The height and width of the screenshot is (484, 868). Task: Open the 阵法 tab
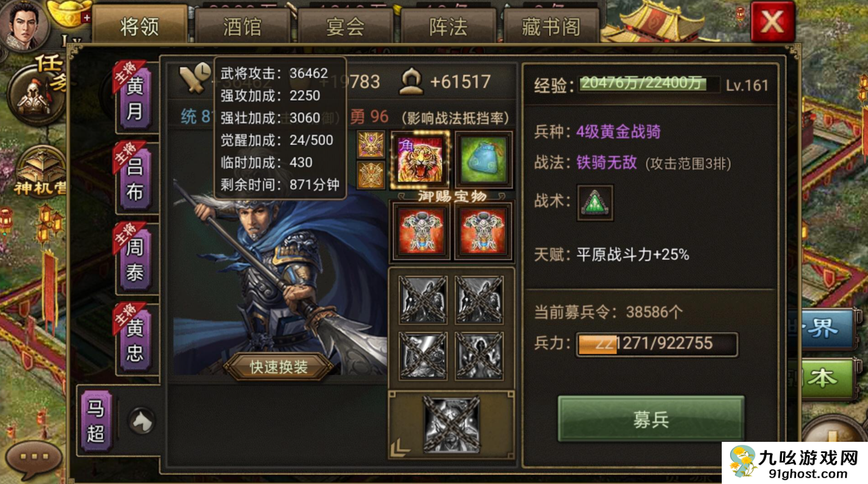[x=448, y=26]
